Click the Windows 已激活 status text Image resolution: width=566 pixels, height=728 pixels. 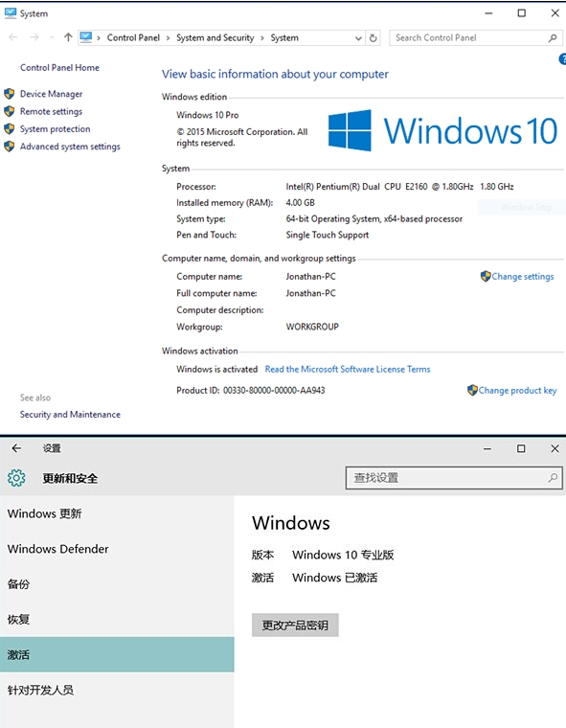point(335,578)
